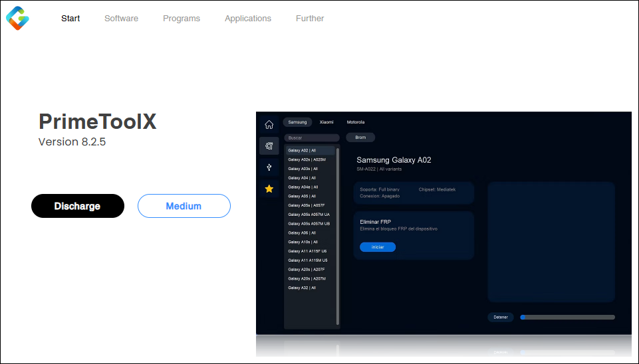The image size is (639, 364).
Task: Open the Applications nav item
Action: click(248, 19)
